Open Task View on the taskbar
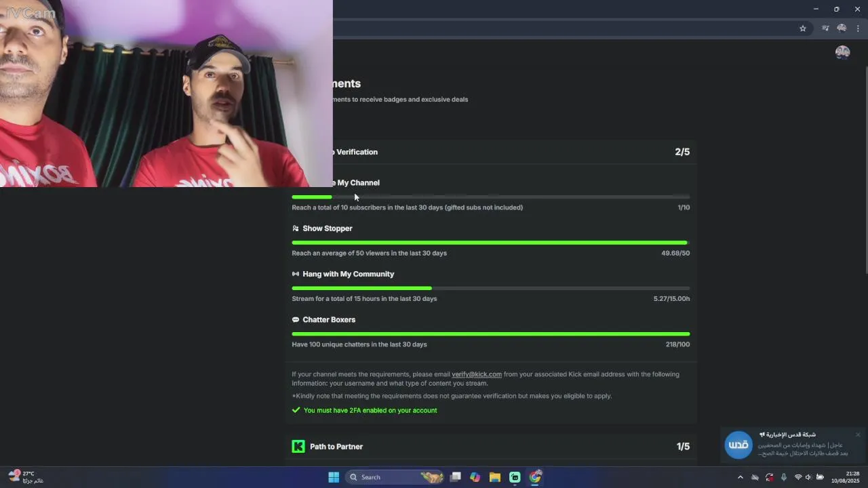The width and height of the screenshot is (868, 488). [x=456, y=477]
